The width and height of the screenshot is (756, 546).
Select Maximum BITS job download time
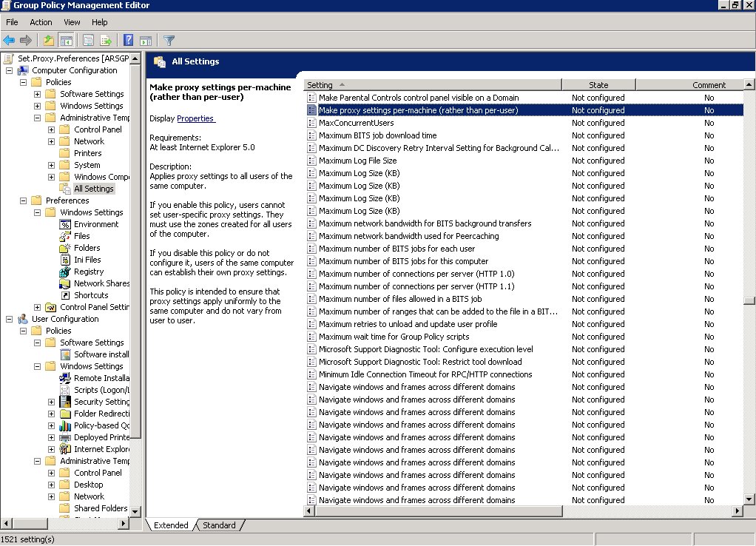[x=525, y=135]
